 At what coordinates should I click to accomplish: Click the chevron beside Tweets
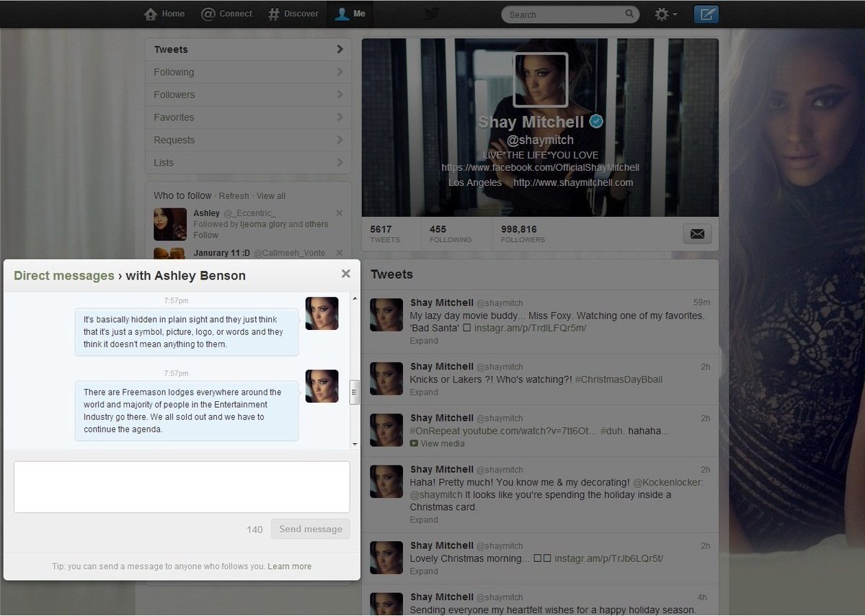pos(340,49)
